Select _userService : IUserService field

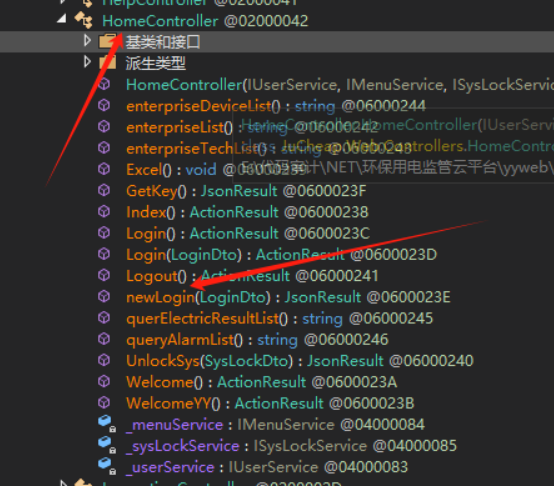(267, 467)
